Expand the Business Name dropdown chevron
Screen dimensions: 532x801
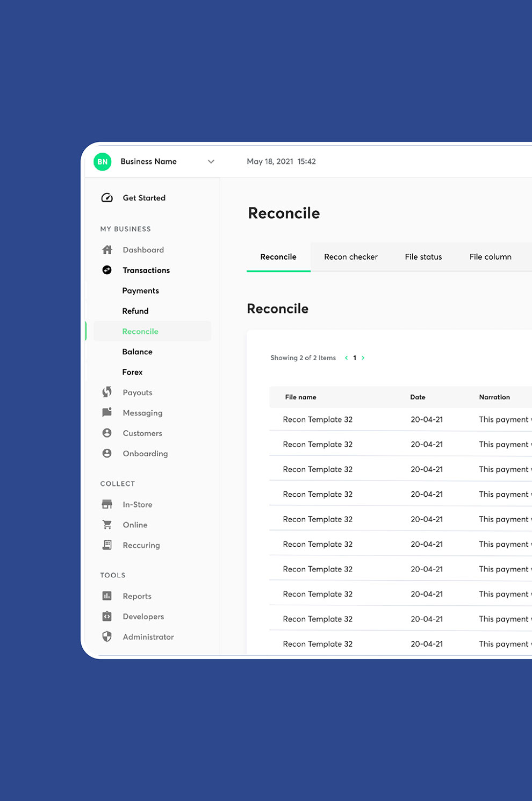[x=211, y=162]
